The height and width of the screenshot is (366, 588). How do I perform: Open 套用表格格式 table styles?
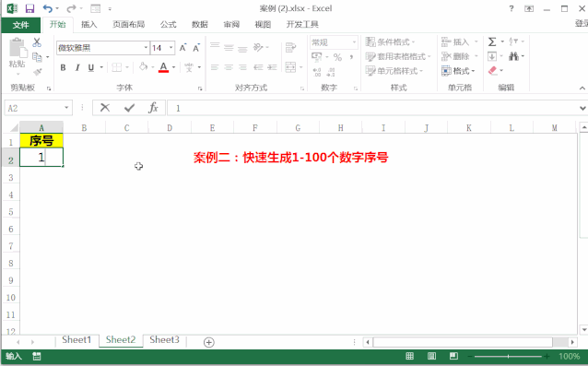pos(398,56)
